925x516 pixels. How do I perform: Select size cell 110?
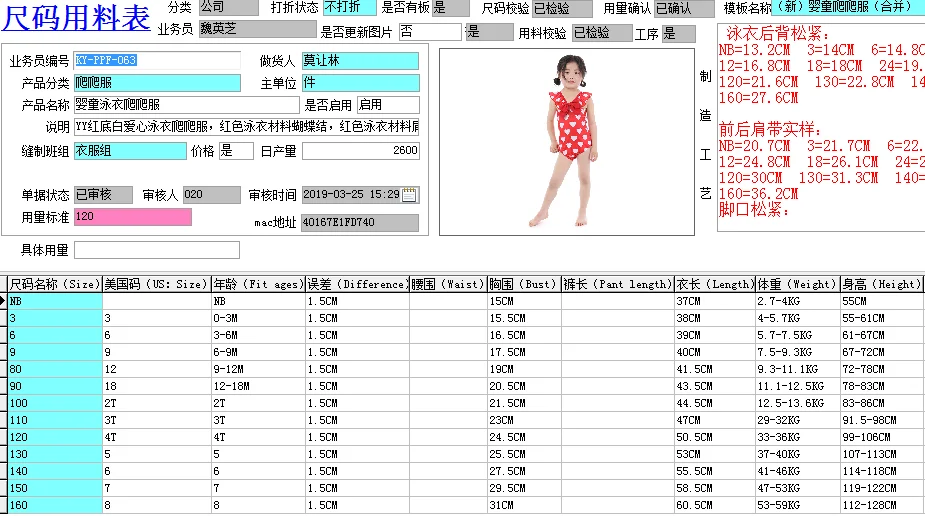tap(55, 420)
